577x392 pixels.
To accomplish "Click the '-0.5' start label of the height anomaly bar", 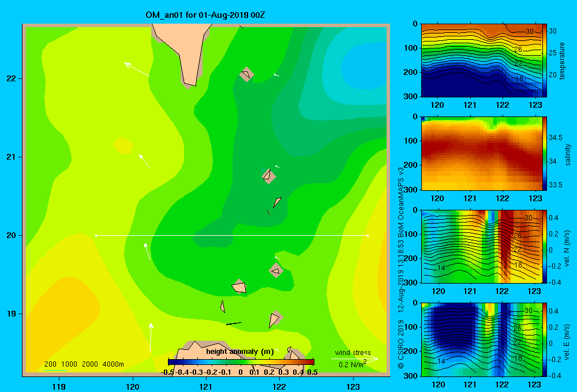I will pos(167,372).
